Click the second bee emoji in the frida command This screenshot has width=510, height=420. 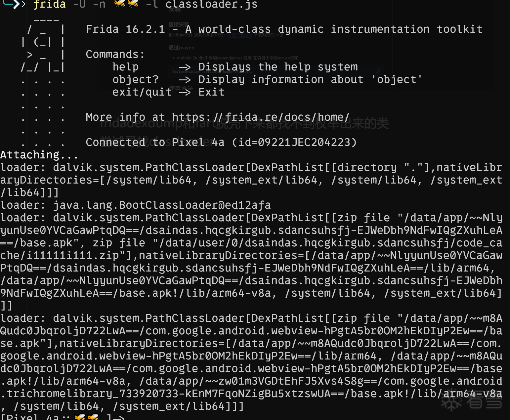click(133, 4)
